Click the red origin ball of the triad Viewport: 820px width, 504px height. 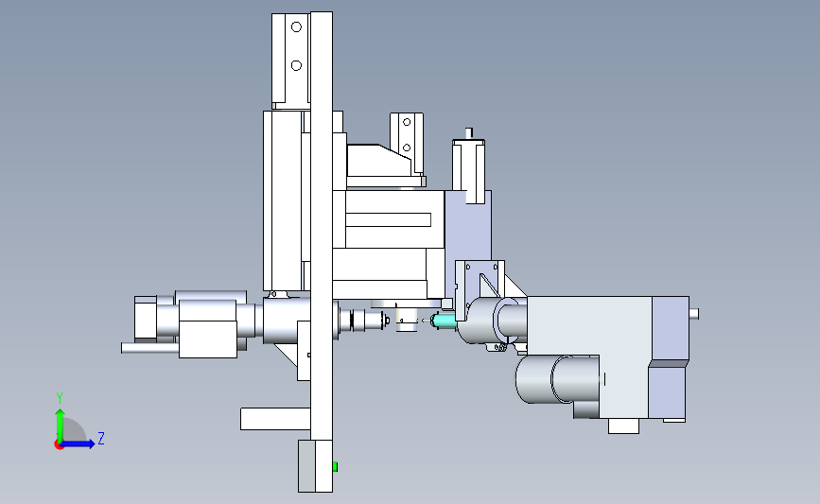click(x=59, y=445)
